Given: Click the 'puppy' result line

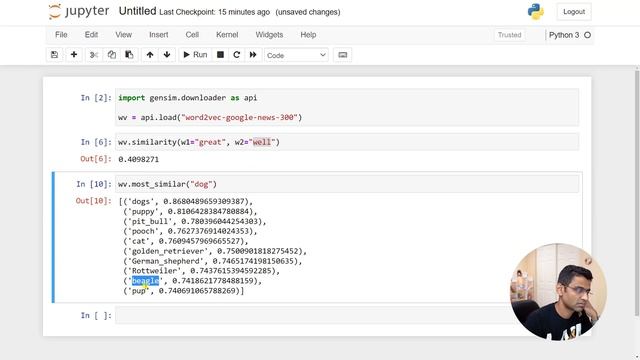Looking at the screenshot, I should [190, 211].
